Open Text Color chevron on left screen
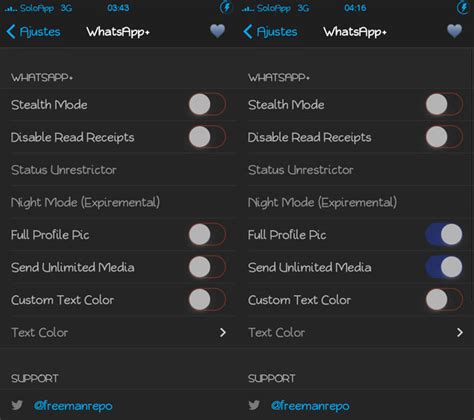This screenshot has width=474, height=420. click(x=223, y=332)
